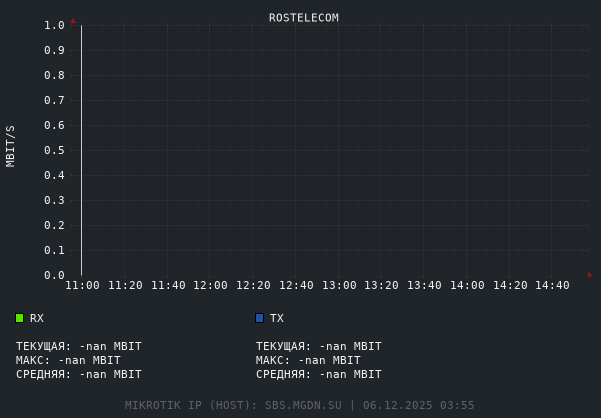Select the 11:00 time tick label
601x418 pixels.
(x=82, y=286)
